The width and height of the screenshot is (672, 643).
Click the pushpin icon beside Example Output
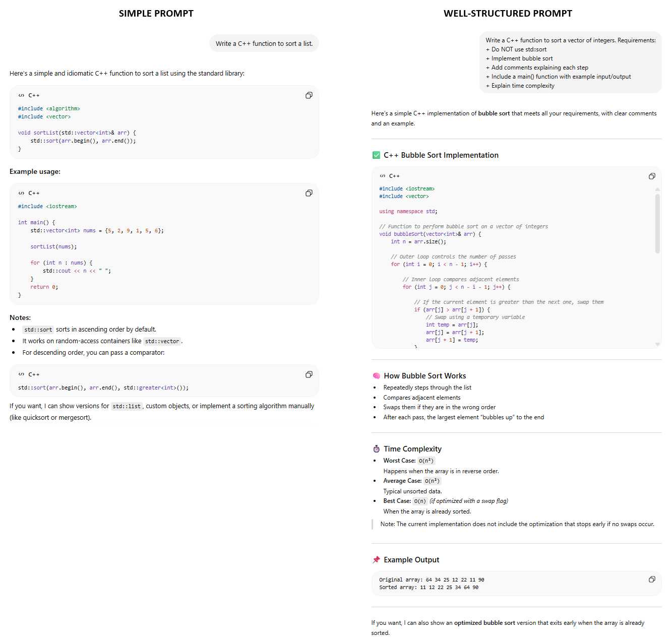pyautogui.click(x=376, y=560)
